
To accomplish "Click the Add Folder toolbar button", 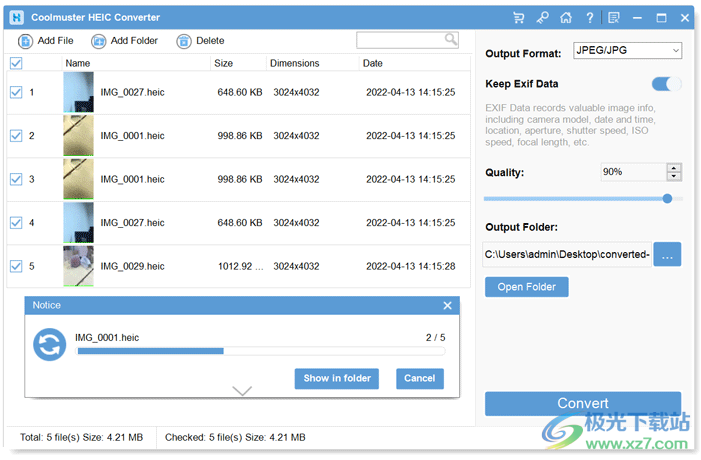I will pos(124,41).
